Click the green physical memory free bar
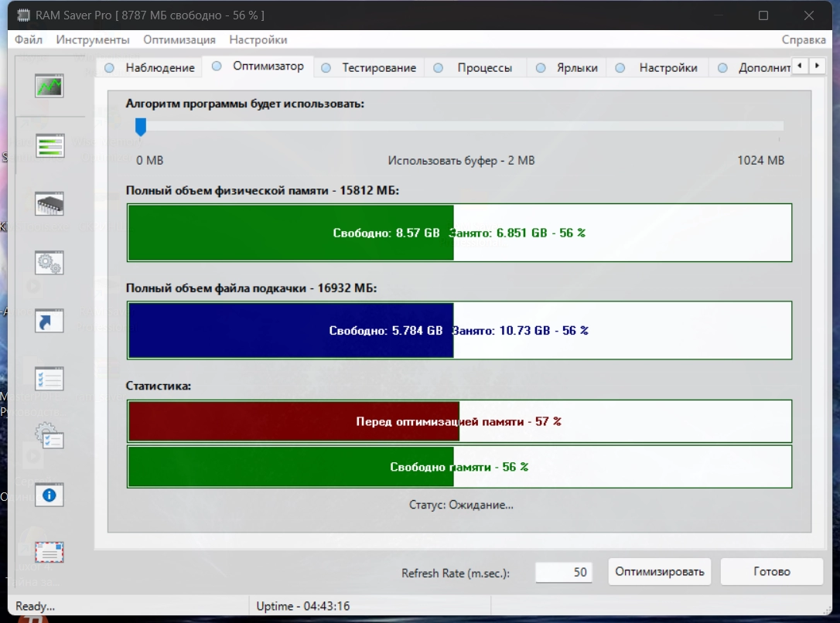 click(x=291, y=233)
